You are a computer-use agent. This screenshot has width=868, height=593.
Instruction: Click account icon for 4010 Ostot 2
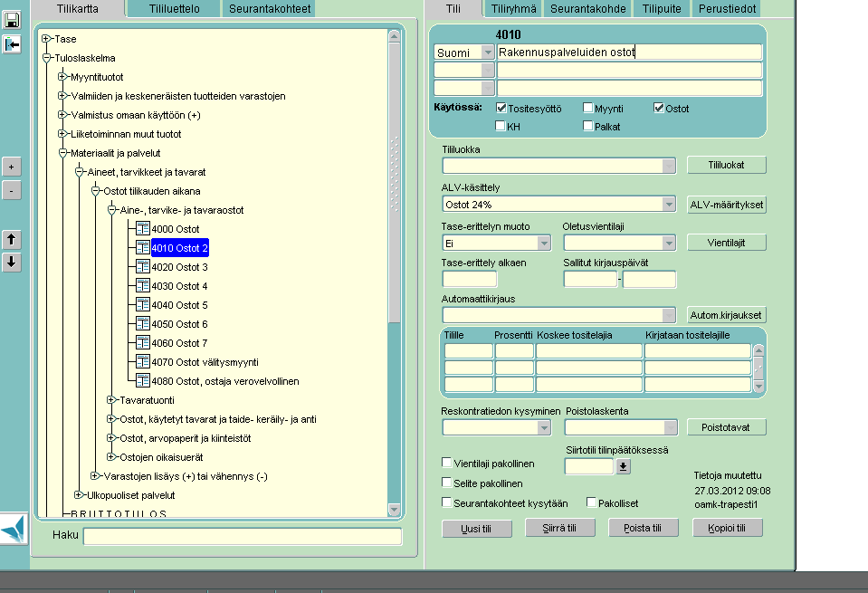(143, 247)
